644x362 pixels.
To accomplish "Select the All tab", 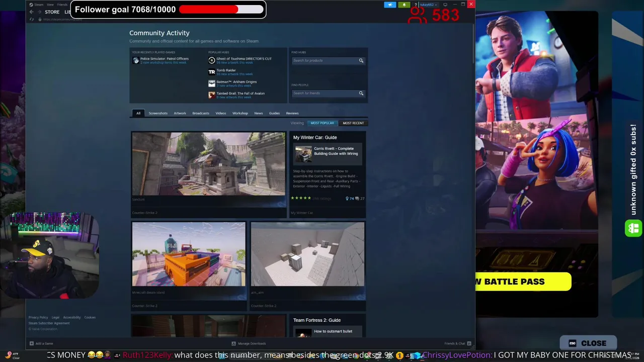I will [138, 113].
